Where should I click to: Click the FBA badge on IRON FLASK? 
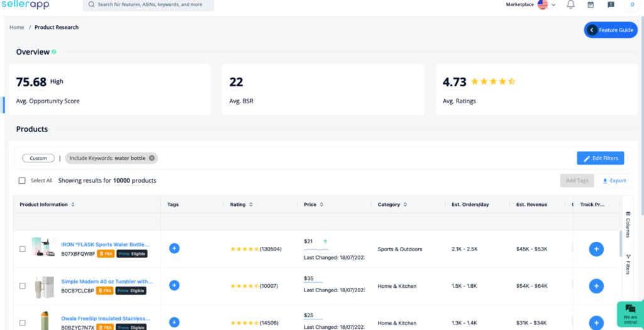[x=106, y=254]
